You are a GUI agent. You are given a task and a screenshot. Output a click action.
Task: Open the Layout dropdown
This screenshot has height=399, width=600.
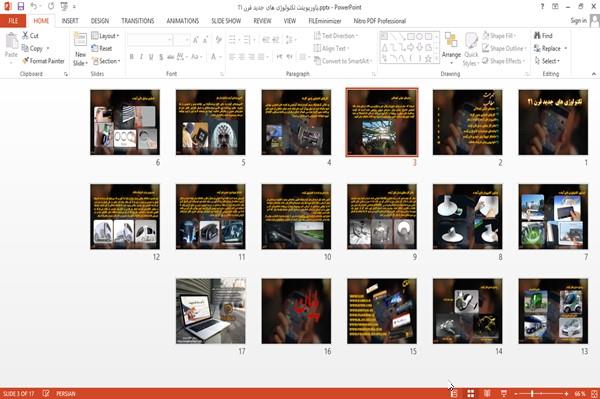[x=105, y=36]
